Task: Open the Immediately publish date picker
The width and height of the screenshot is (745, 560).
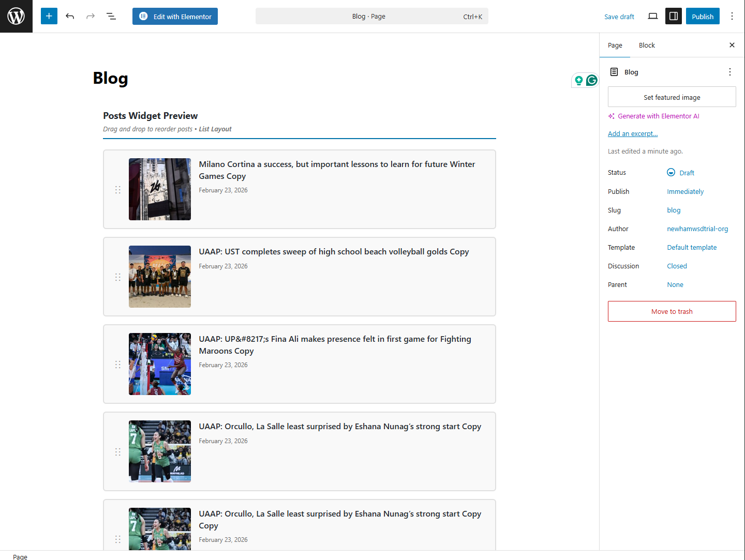Action: point(685,191)
